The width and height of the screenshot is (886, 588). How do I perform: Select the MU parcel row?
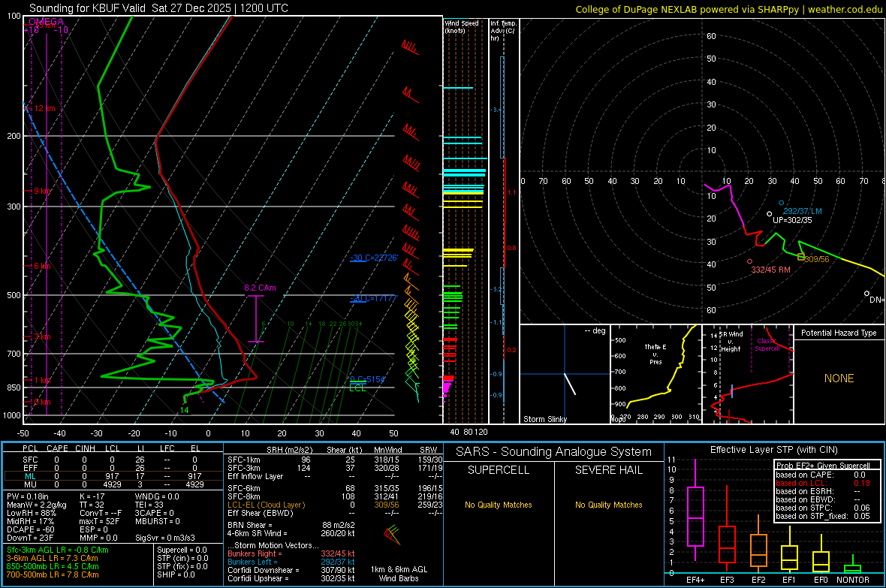[113, 484]
